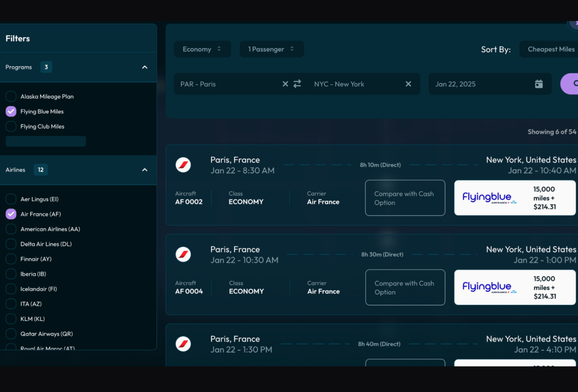Click Air France logo on AF 0004 flight

(x=183, y=254)
